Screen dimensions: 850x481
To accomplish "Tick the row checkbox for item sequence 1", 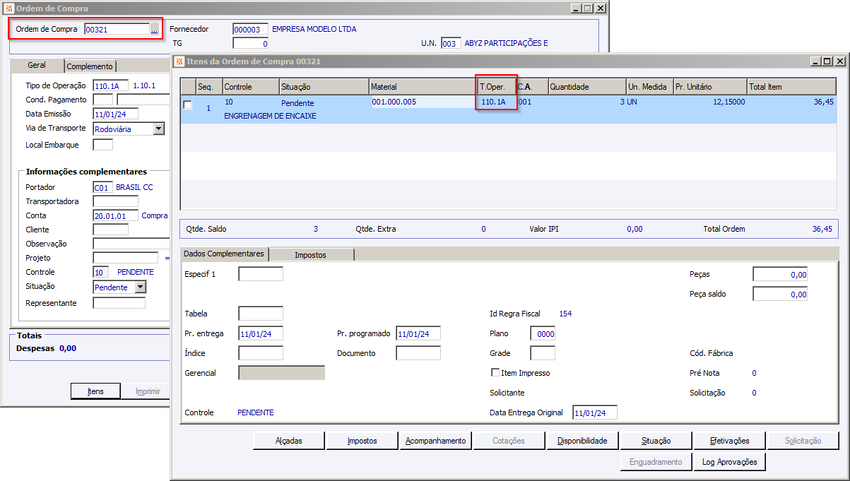I will click(188, 105).
